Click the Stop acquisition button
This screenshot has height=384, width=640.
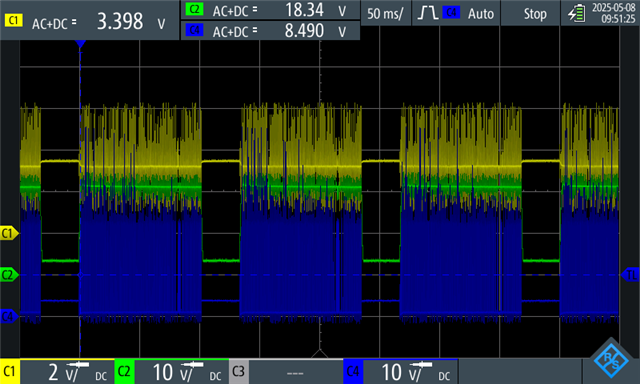[535, 13]
